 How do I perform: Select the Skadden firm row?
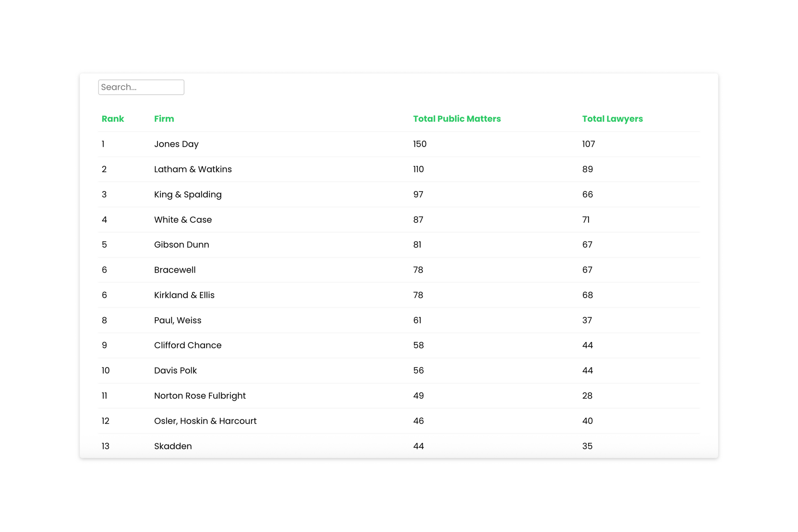pos(173,446)
